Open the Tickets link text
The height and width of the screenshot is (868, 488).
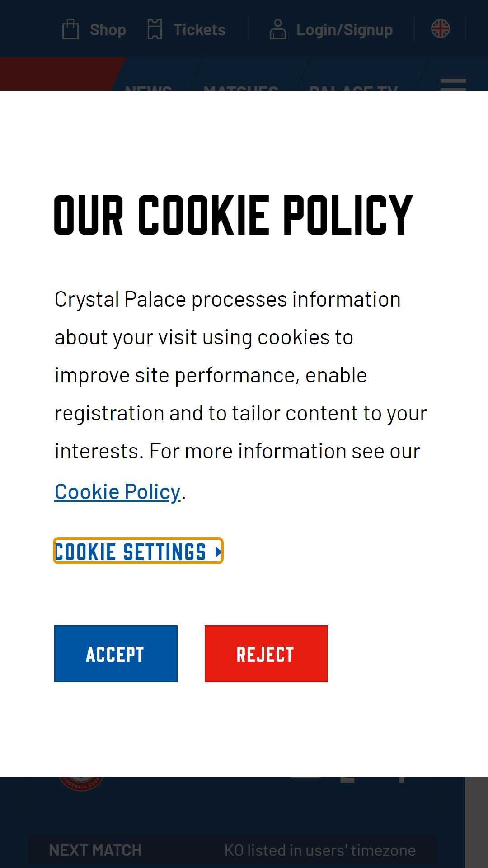click(x=199, y=30)
